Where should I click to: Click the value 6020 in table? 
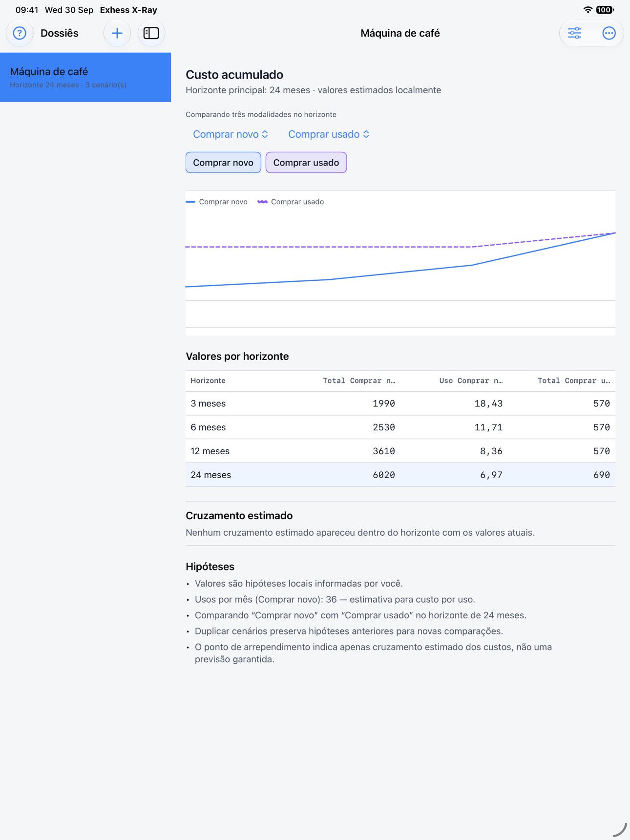pos(384,475)
